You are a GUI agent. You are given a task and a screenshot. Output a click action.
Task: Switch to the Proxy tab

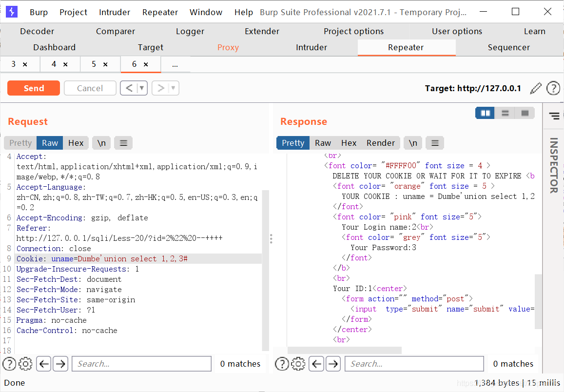tap(228, 47)
